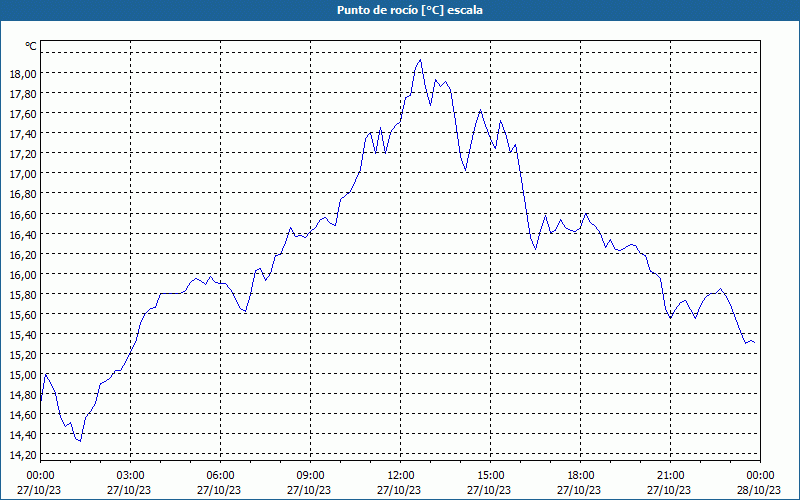Select the 15,20 y-axis label
The width and height of the screenshot is (800, 500).
23,355
